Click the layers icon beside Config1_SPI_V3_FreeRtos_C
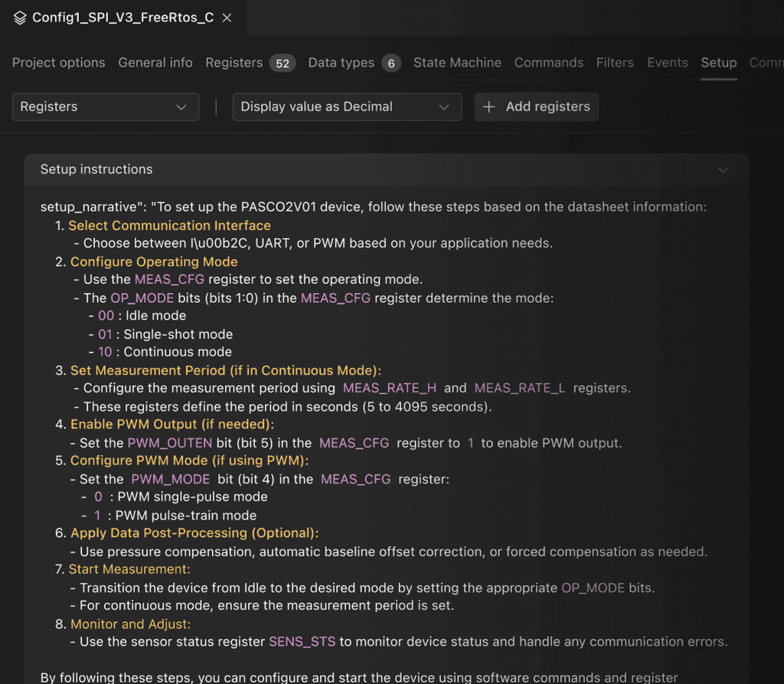 coord(20,18)
